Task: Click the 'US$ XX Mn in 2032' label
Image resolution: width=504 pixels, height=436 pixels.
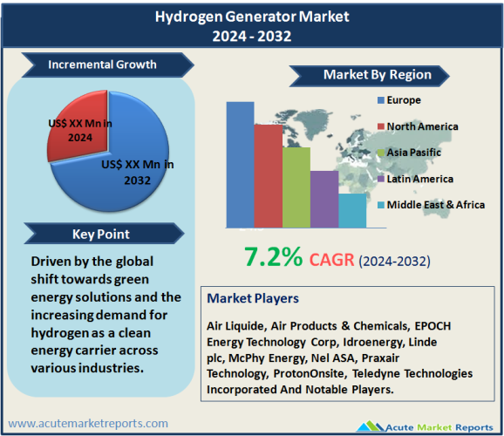Action: click(138, 173)
